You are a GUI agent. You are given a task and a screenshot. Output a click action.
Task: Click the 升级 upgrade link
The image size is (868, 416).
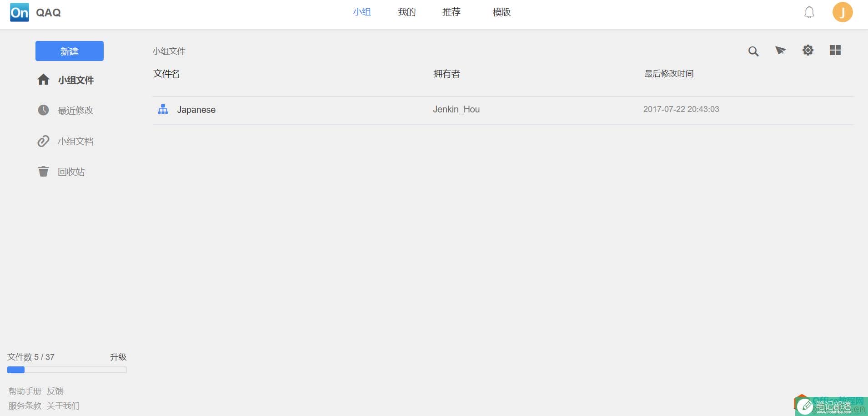tap(118, 357)
